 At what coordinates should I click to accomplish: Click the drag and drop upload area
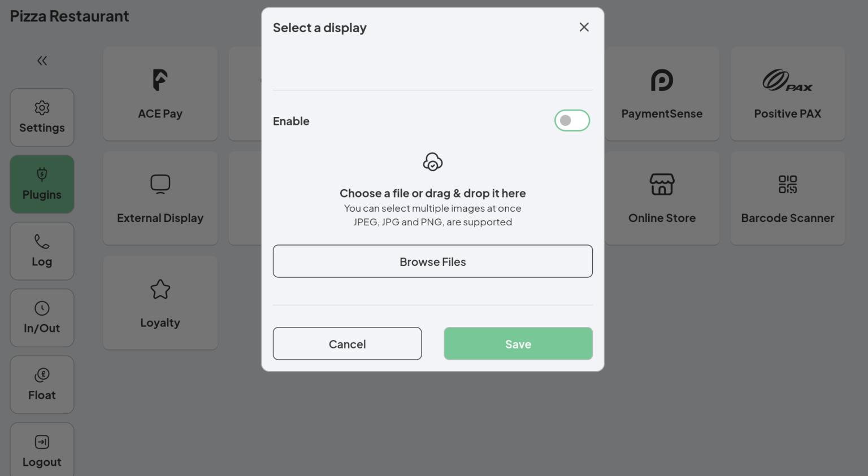pyautogui.click(x=432, y=192)
